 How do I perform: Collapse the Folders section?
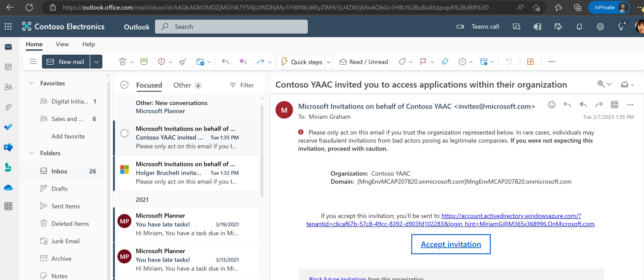[x=31, y=153]
